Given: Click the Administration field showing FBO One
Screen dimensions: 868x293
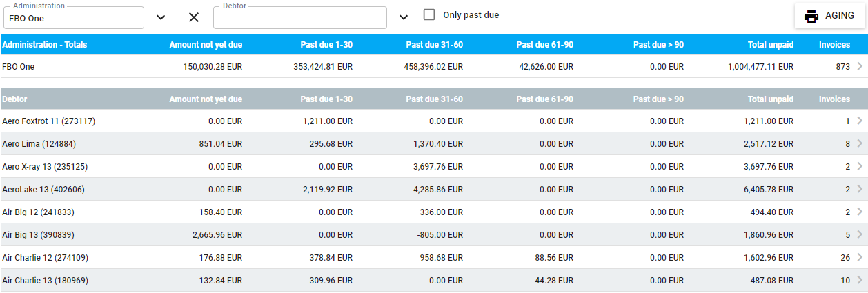Looking at the screenshot, I should (75, 18).
